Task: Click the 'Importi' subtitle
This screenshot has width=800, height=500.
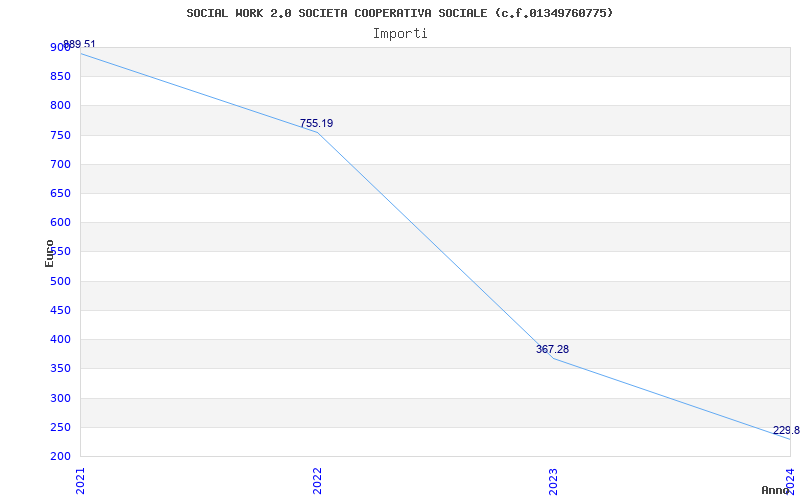Action: click(400, 34)
